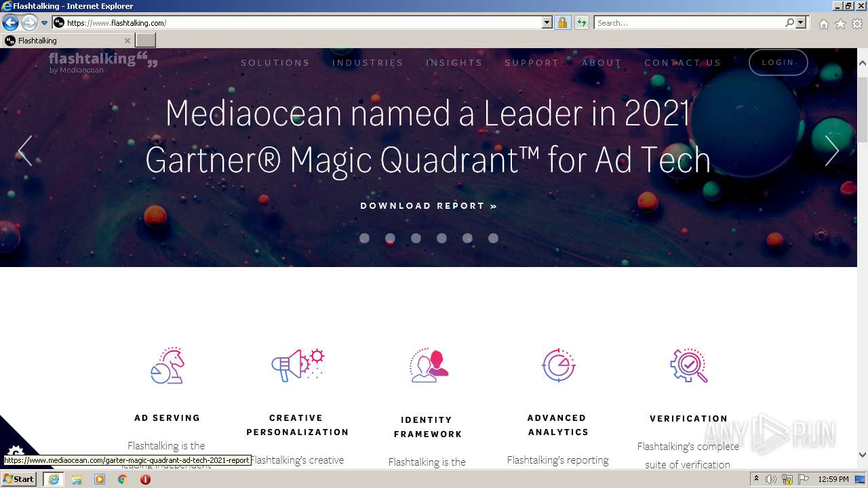Click the LOGIN button

pyautogui.click(x=778, y=62)
